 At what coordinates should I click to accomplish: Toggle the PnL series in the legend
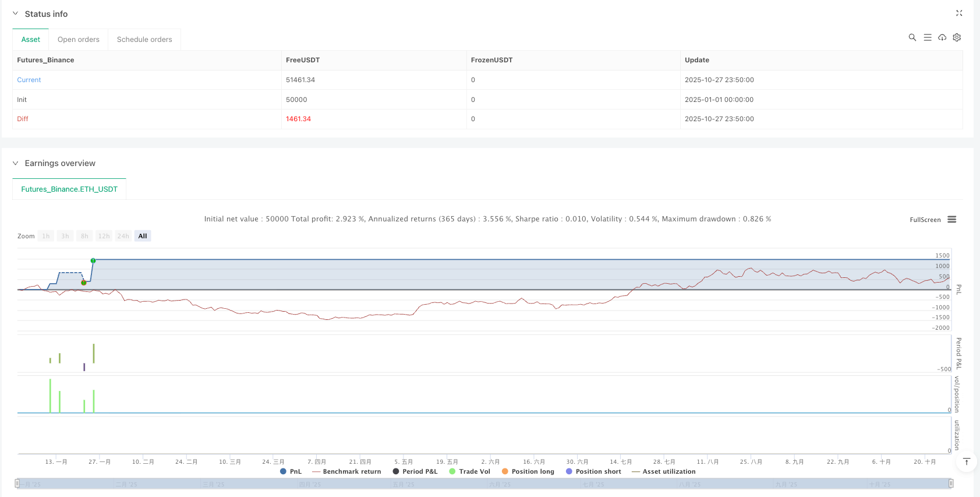[x=291, y=471]
